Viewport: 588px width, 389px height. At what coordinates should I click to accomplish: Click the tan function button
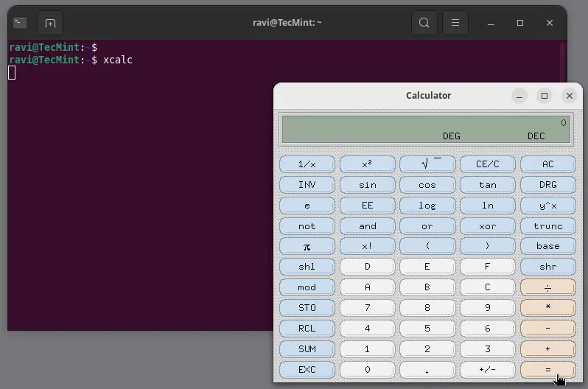[488, 185]
